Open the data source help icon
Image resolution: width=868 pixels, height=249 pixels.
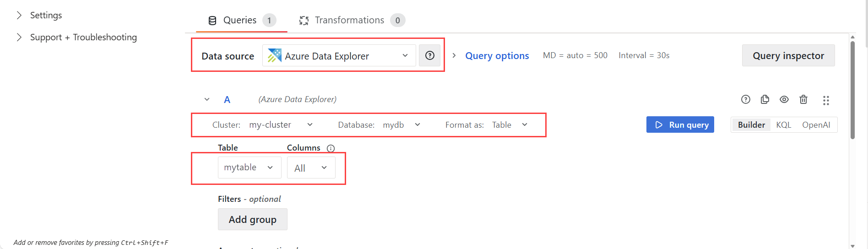tap(429, 55)
